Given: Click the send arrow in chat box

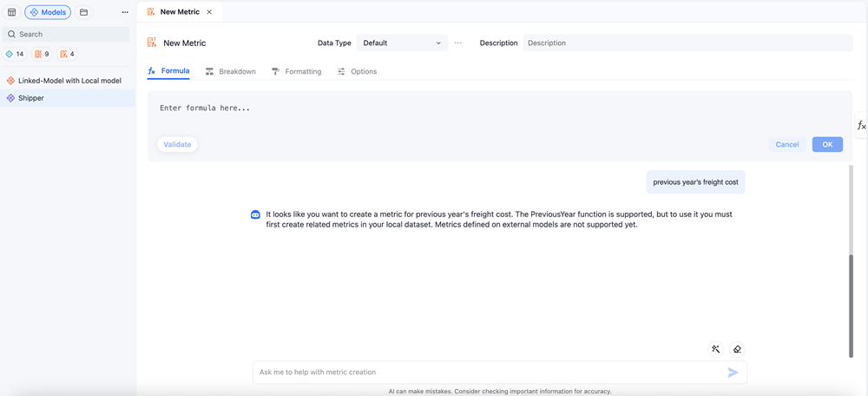Looking at the screenshot, I should click(733, 373).
